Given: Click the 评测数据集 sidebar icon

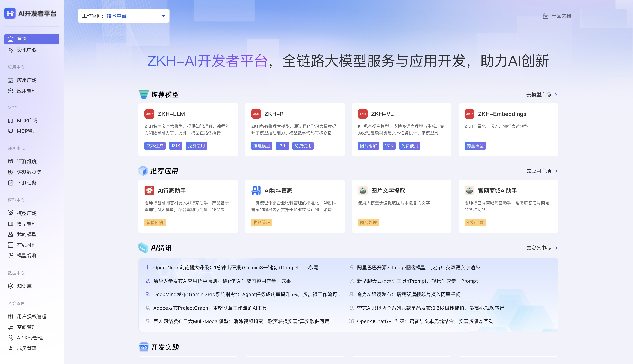Looking at the screenshot, I should pos(11,172).
